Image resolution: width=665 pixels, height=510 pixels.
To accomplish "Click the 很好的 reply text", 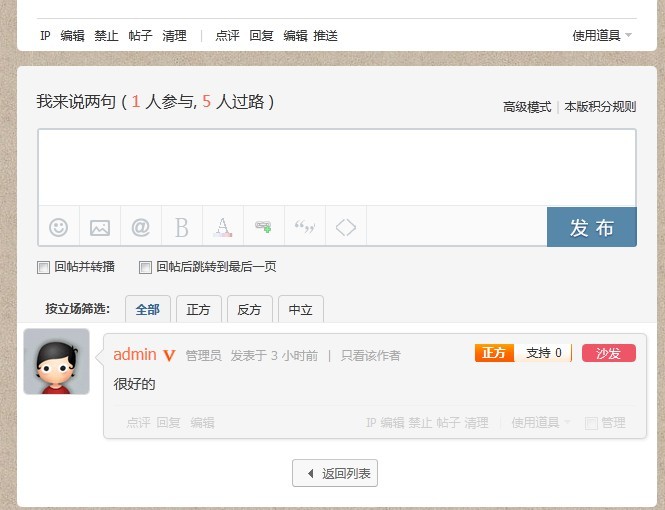I will [134, 384].
